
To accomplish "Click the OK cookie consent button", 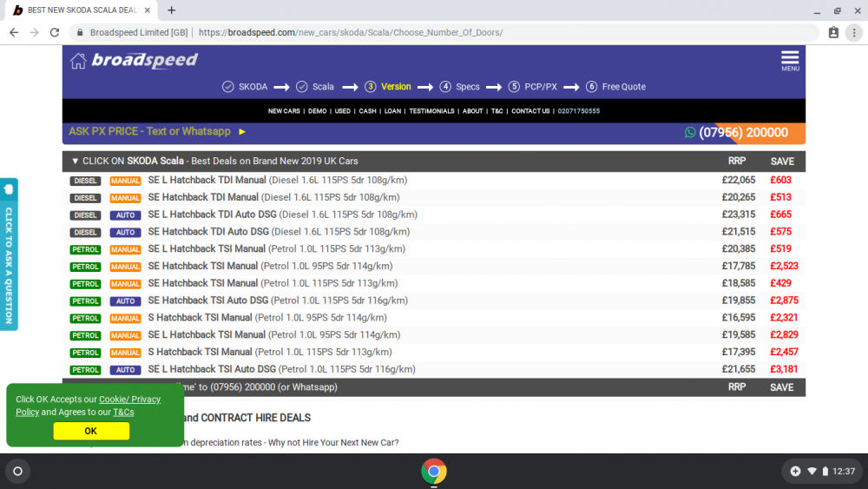I will 91,431.
